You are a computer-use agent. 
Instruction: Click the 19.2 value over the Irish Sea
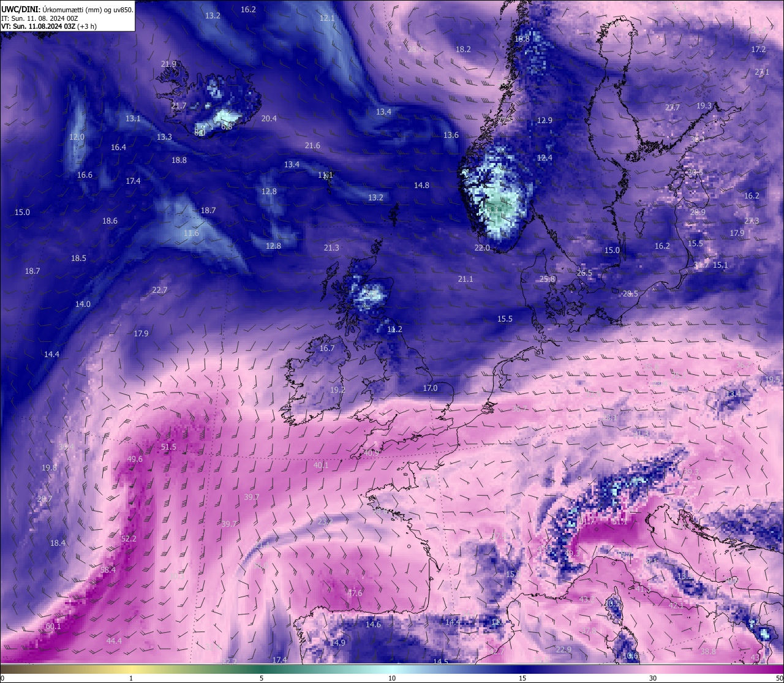[337, 390]
